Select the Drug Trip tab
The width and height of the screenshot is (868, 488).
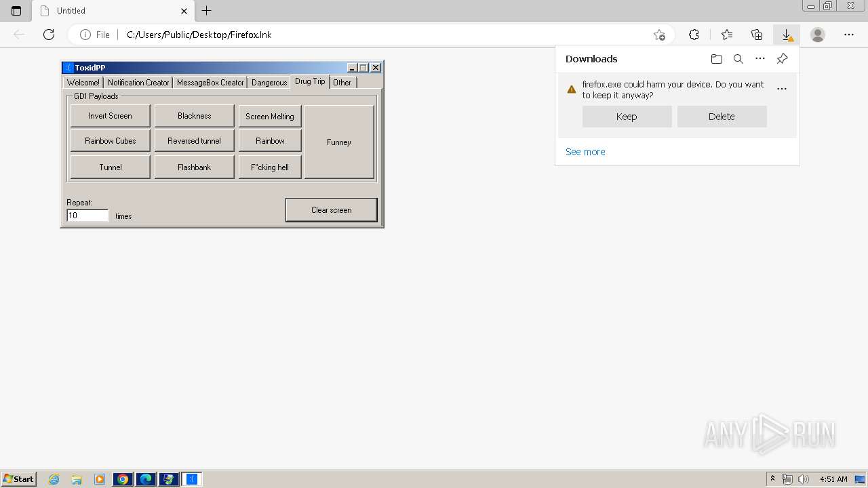tap(310, 81)
